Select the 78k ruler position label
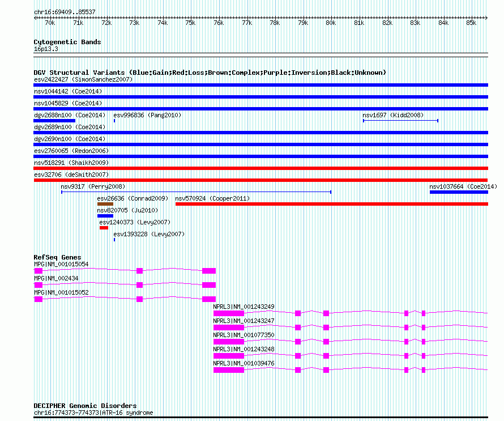504x421 pixels. [x=275, y=23]
